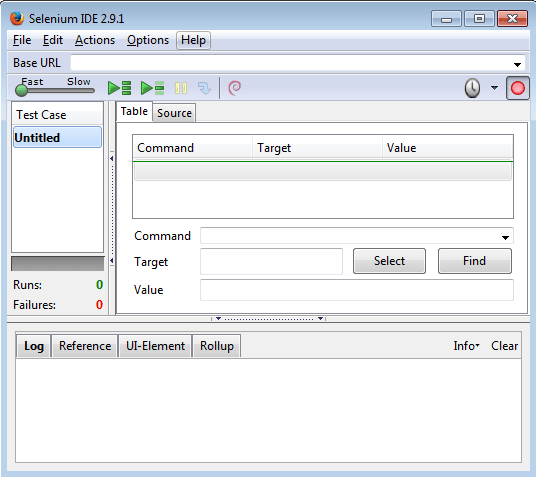Open the test scheduler clock icon
Screen dimensions: 536x477
pos(472,88)
